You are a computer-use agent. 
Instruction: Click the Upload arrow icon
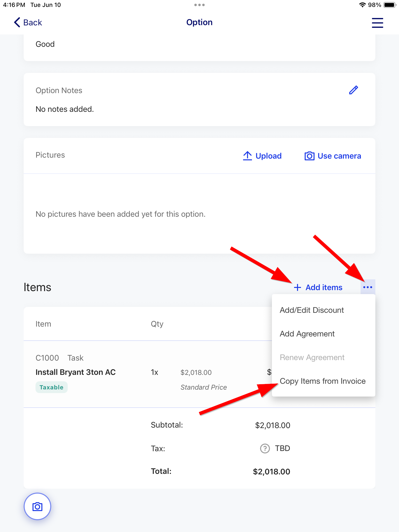[x=247, y=156]
